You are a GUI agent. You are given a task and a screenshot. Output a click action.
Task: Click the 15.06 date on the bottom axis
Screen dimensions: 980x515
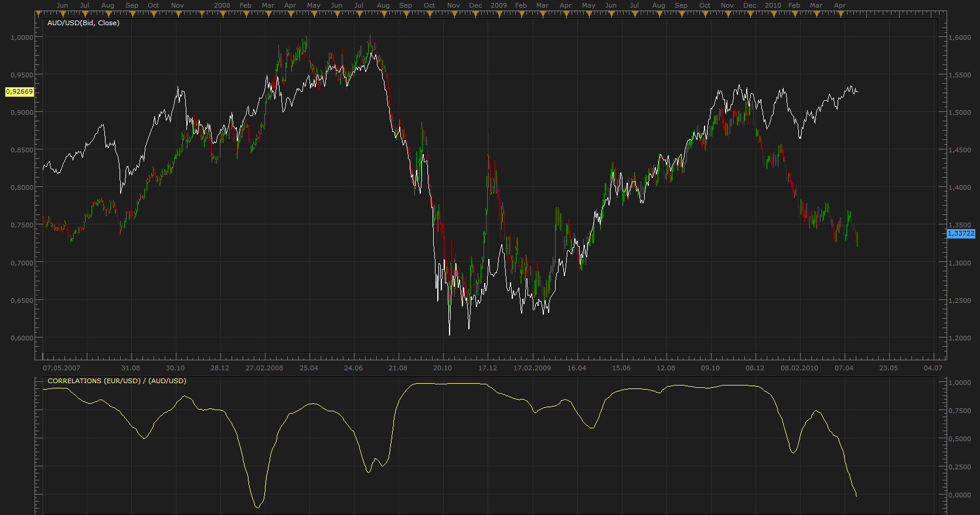(x=621, y=368)
